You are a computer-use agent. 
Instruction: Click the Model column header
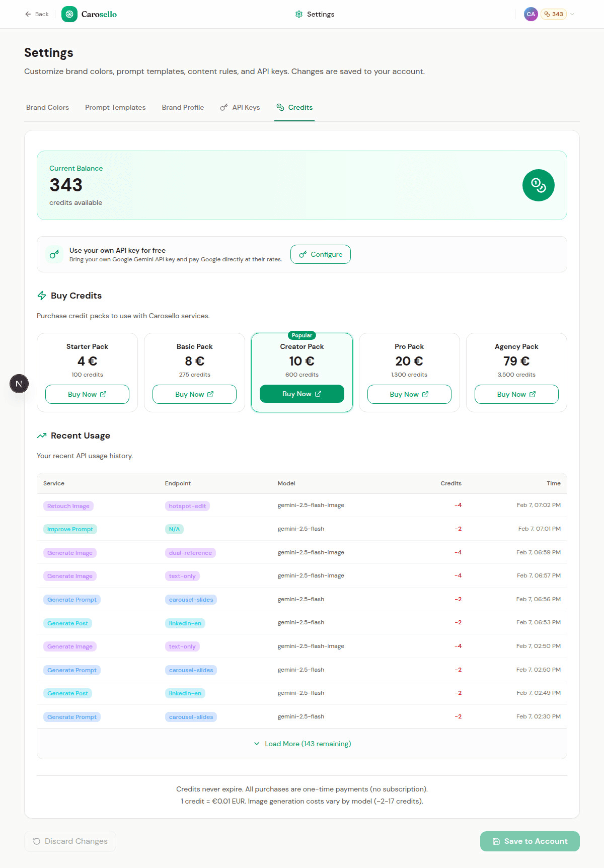(286, 483)
